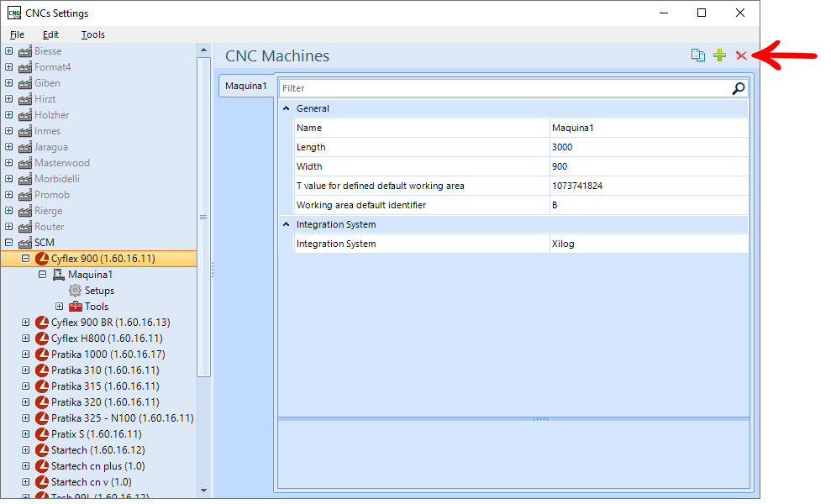Expand the Router tree node
This screenshot has width=831, height=504.
pyautogui.click(x=8, y=226)
